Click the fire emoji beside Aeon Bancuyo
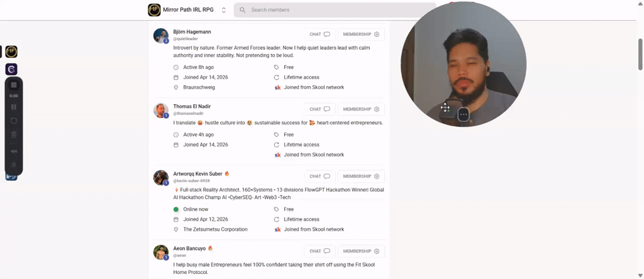Image resolution: width=644 pixels, height=279 pixels. (210, 248)
